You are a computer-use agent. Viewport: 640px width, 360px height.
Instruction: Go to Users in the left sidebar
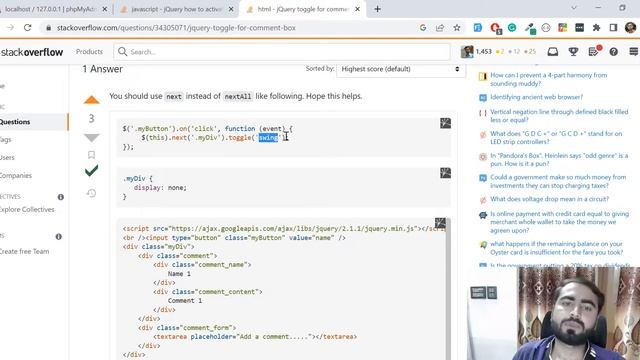7,158
